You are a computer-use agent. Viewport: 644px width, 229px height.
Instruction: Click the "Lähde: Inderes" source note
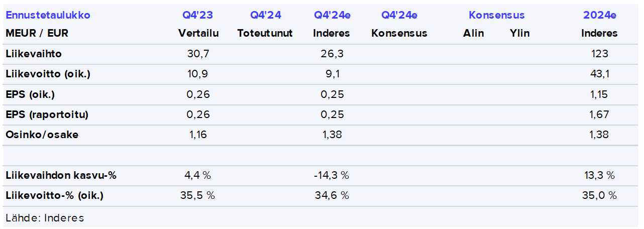pyautogui.click(x=45, y=218)
